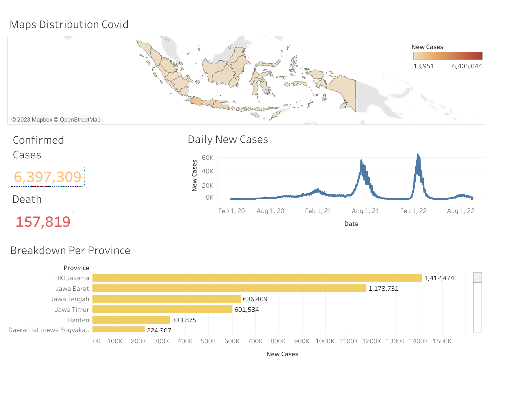Select the Jawa Barat bar
Screen dimensions: 525x420
[x=229, y=288]
